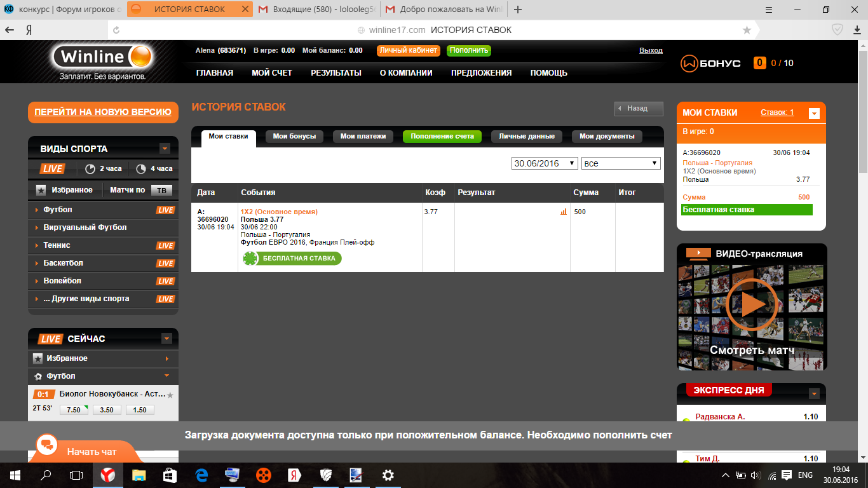Click the Protect shield icon in browser
The image size is (868, 488).
[837, 30]
